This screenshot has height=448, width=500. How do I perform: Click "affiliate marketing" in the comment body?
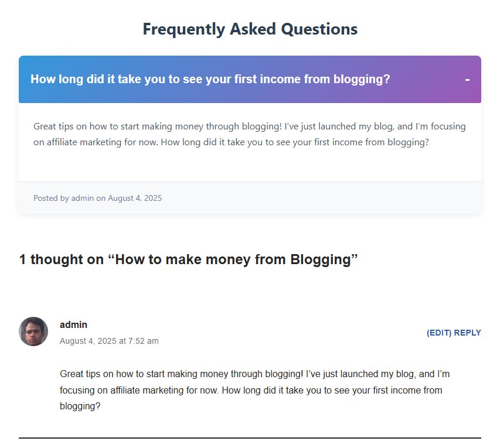click(x=137, y=389)
